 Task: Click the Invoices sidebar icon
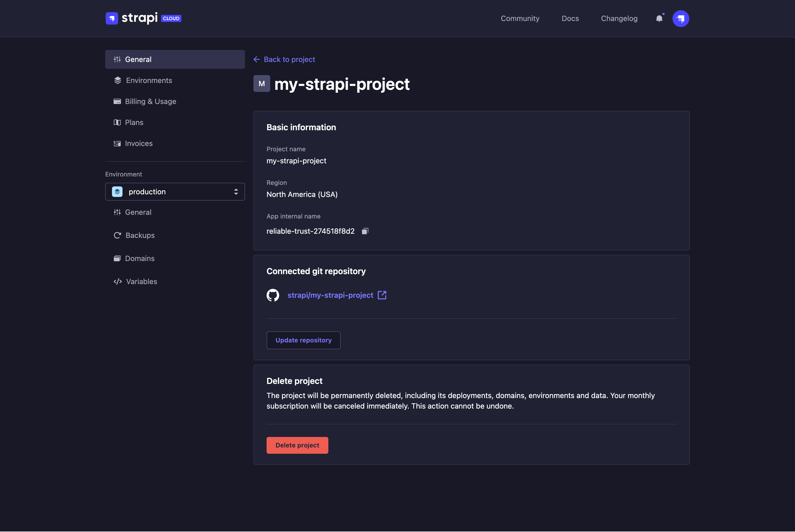tap(116, 143)
